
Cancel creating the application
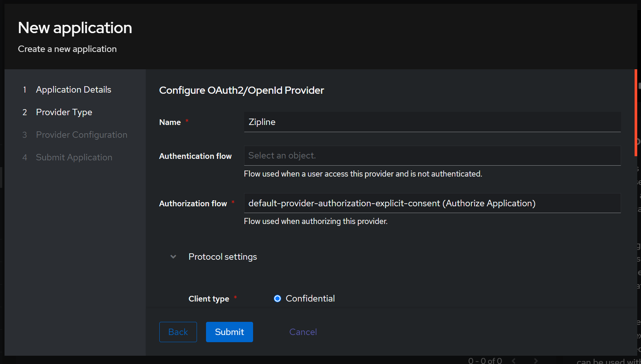coord(303,332)
